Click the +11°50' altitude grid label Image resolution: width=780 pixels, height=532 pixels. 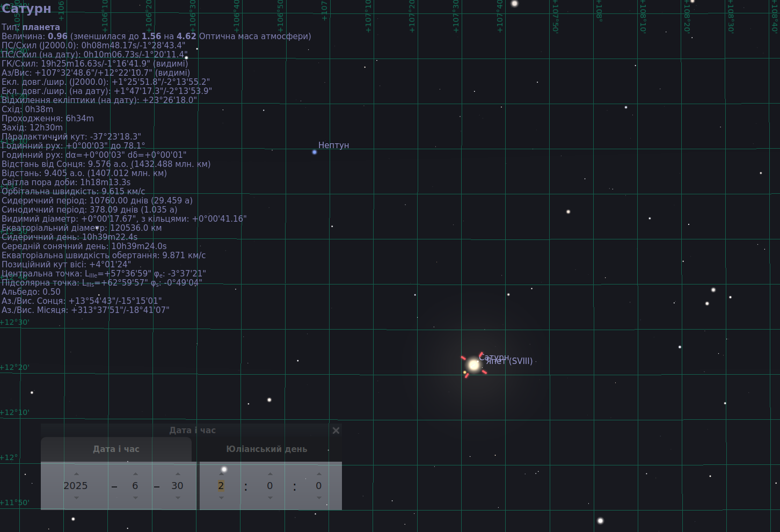coord(14,502)
